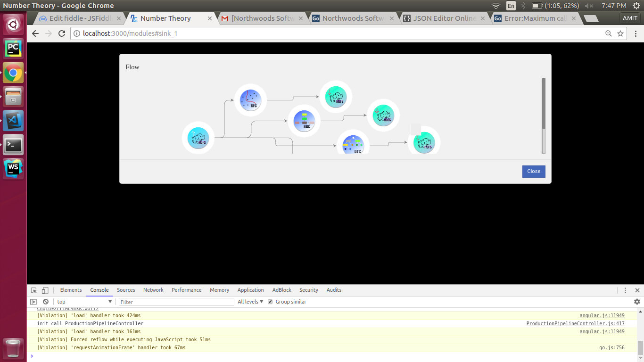Select the leftmost HDFS source node
The height and width of the screenshot is (362, 644).
pyautogui.click(x=198, y=138)
